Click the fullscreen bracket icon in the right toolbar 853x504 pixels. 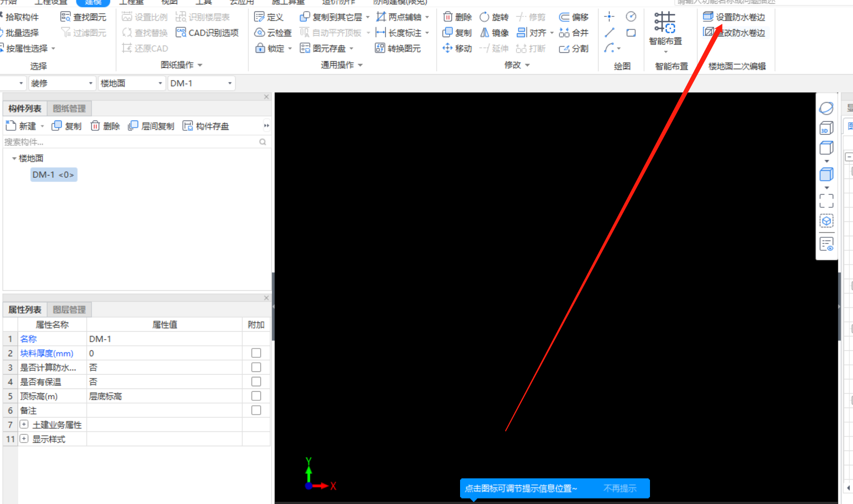pyautogui.click(x=826, y=201)
